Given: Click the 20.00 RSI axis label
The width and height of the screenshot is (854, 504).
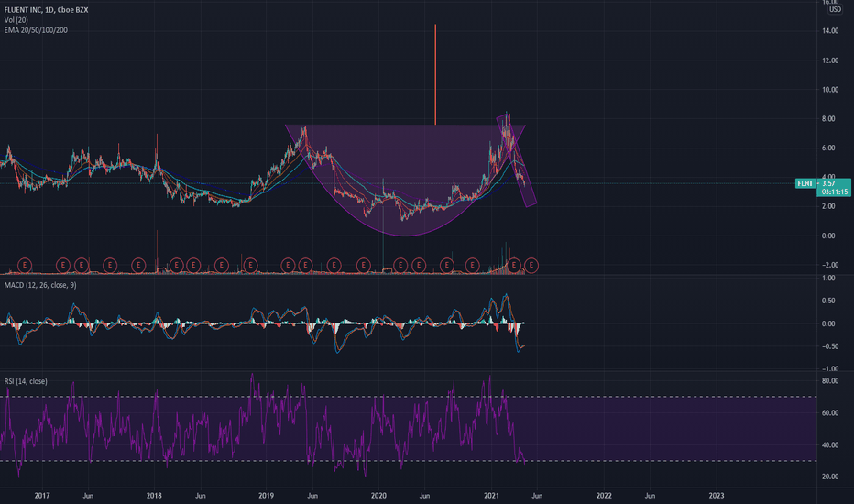Looking at the screenshot, I should pyautogui.click(x=830, y=477).
